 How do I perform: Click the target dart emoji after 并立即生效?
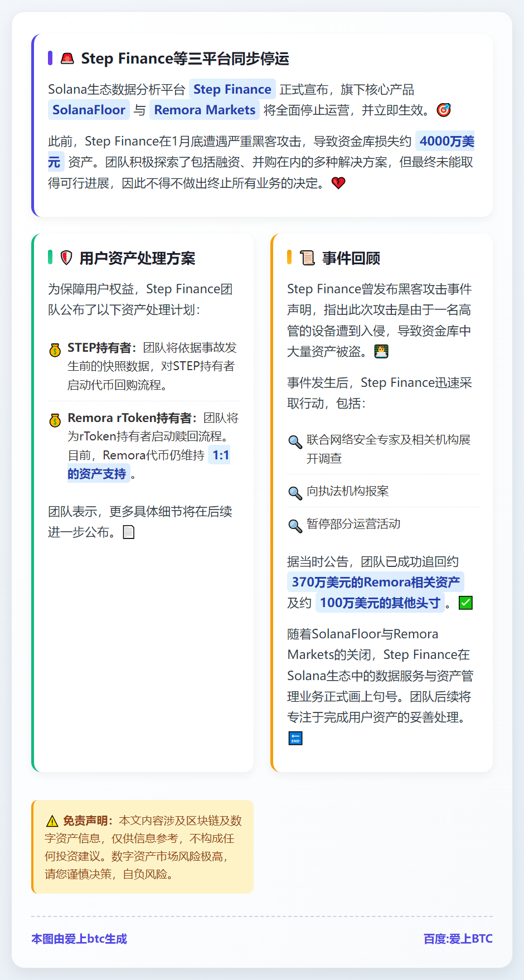[444, 110]
